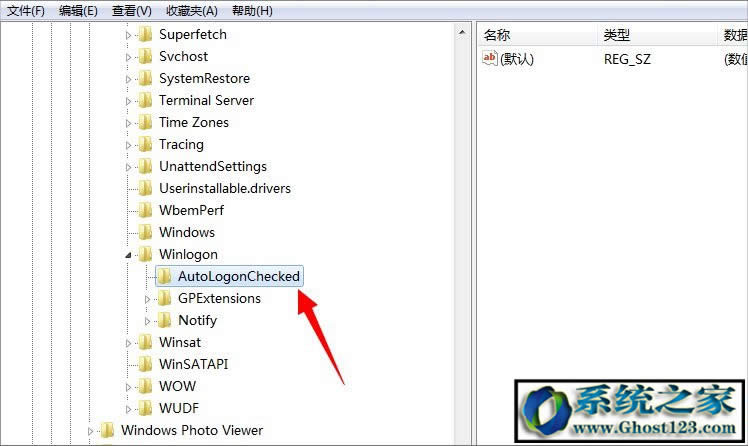Open the 帮助(H) menu

coord(252,10)
